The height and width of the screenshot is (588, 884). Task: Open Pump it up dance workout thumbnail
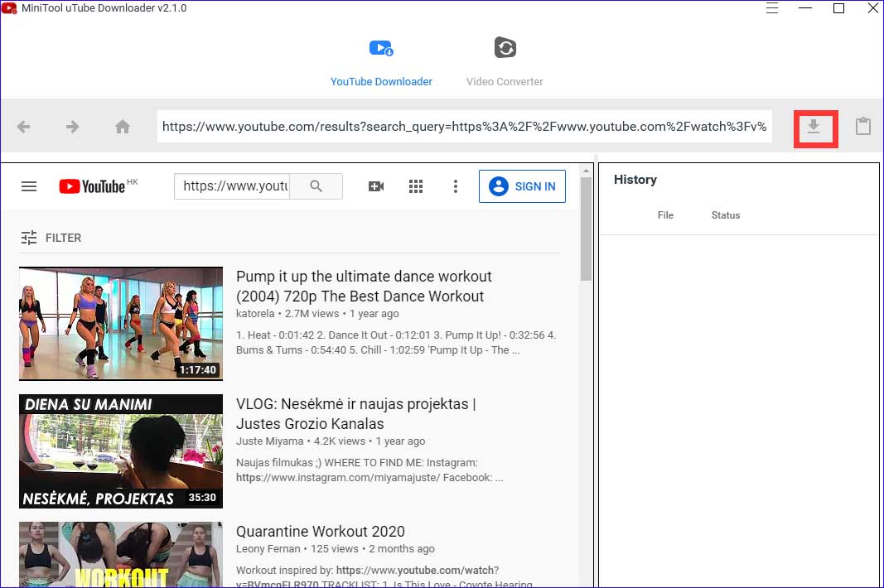121,324
